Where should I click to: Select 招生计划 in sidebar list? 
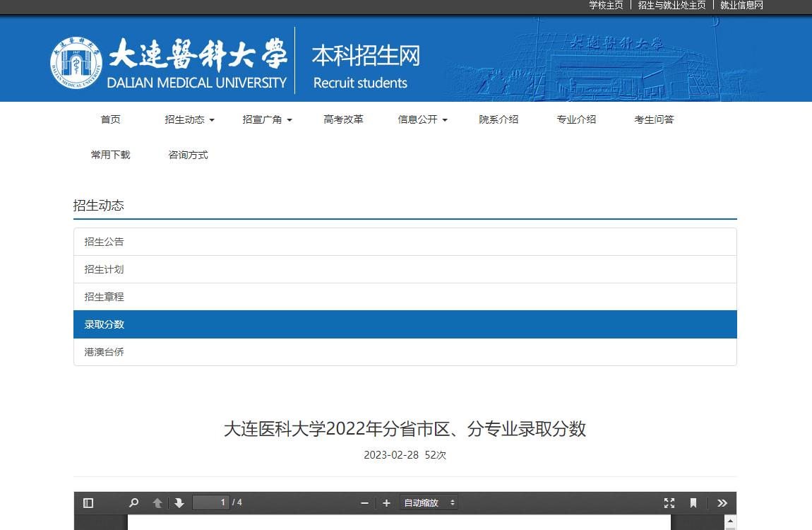(405, 269)
